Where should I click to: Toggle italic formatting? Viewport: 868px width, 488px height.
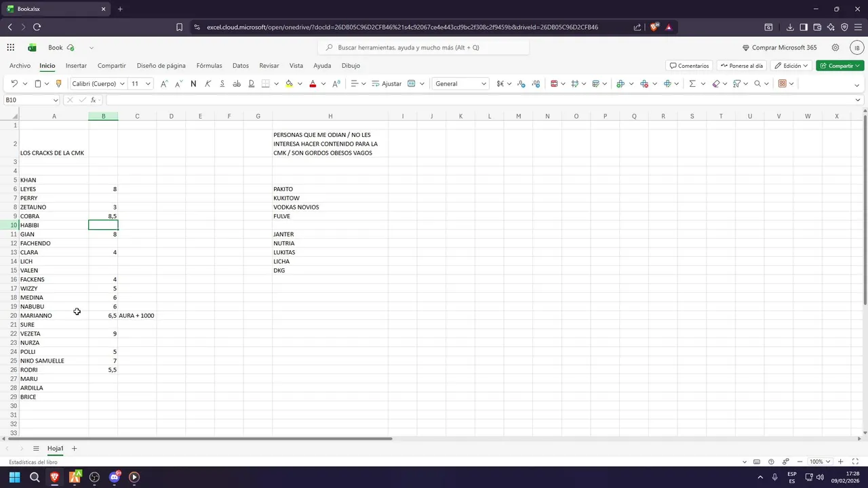pos(208,83)
